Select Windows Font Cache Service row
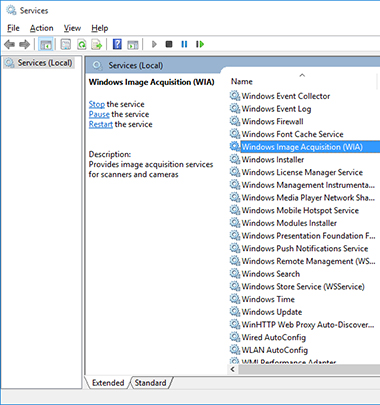 point(292,134)
